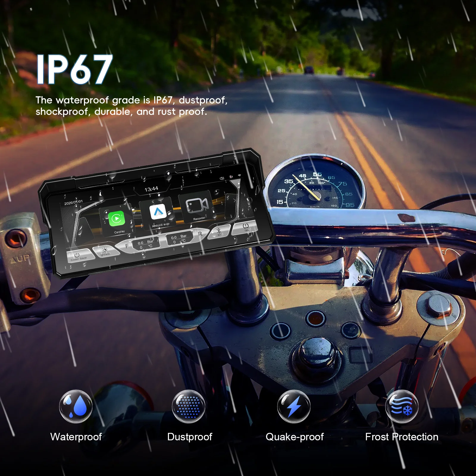Click the Dustproof dotted badge

[189, 406]
